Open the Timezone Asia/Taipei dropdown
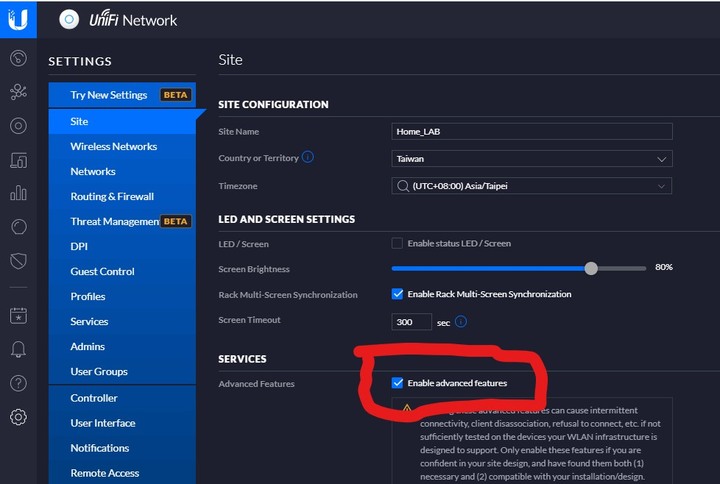The image size is (720, 484). tap(532, 186)
